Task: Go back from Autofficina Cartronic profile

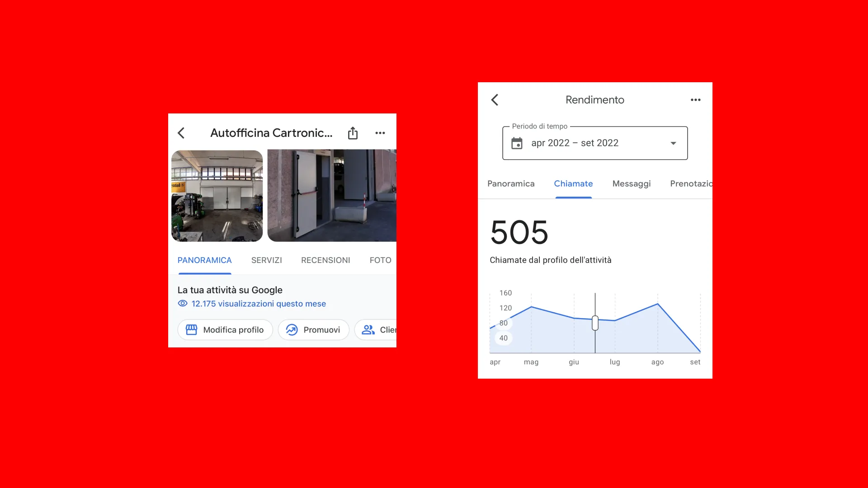Action: (x=181, y=133)
